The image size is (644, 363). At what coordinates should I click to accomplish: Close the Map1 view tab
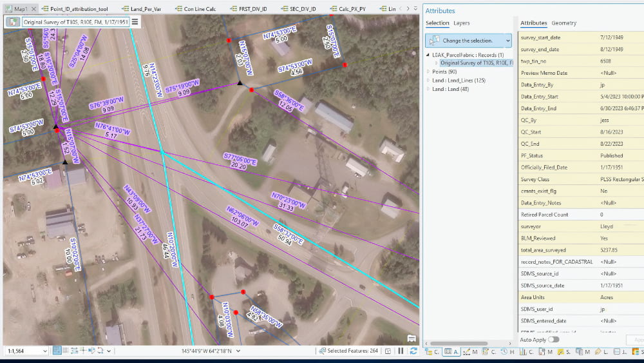pyautogui.click(x=33, y=8)
